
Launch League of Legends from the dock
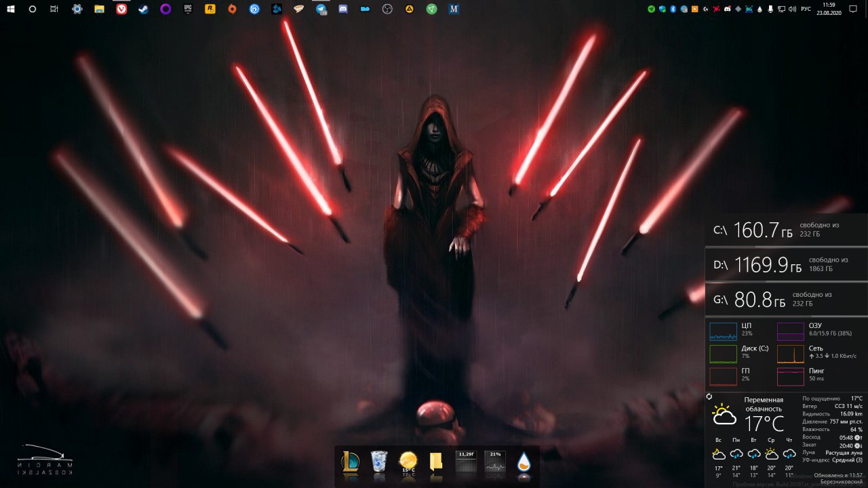point(350,462)
